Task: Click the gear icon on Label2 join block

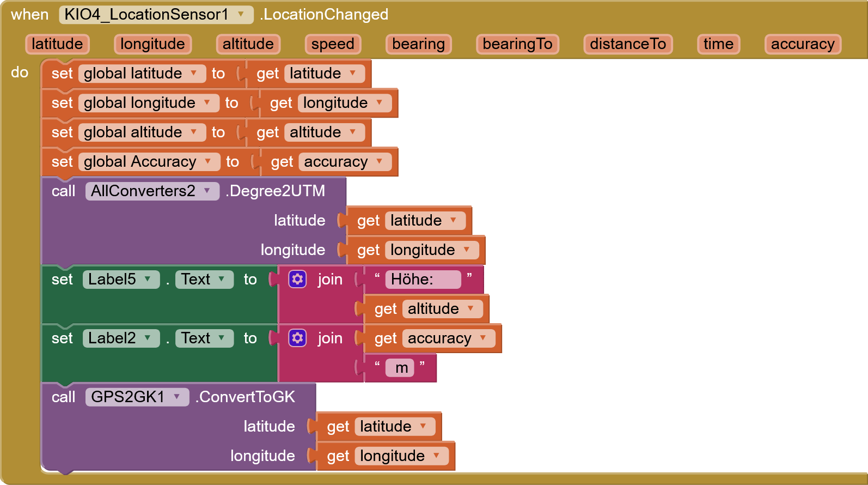Action: coord(297,338)
